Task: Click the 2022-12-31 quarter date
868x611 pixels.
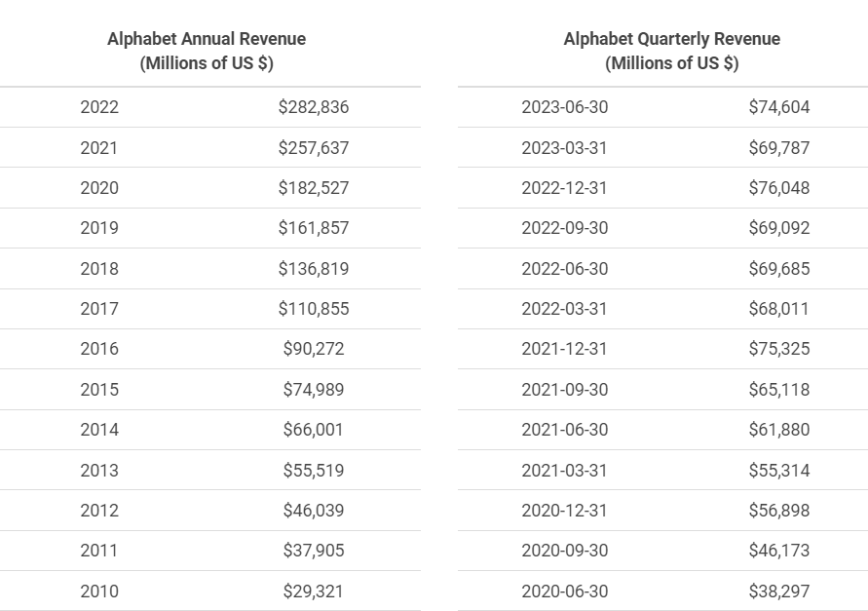Action: (x=564, y=188)
